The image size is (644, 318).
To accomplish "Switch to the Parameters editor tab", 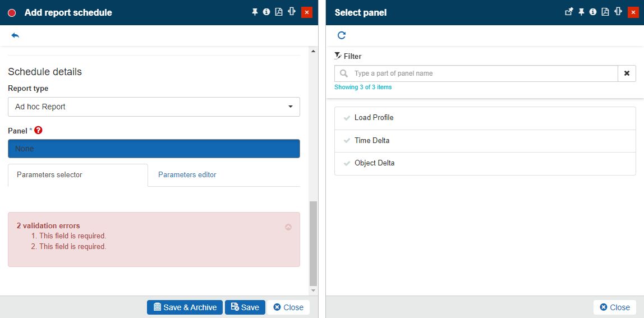I will pyautogui.click(x=187, y=175).
